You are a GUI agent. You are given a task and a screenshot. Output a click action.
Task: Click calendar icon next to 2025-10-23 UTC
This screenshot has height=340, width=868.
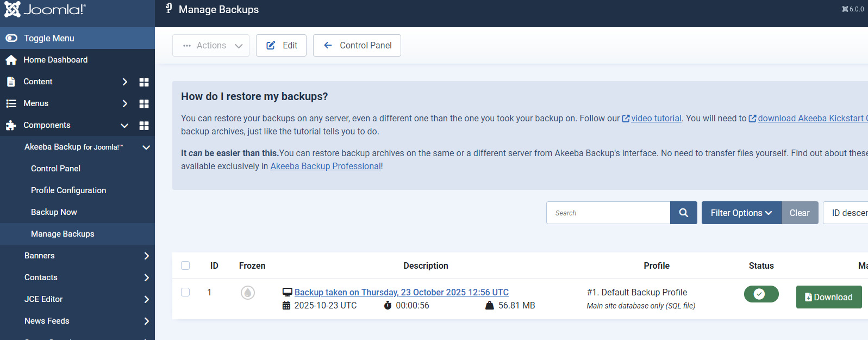[286, 306]
